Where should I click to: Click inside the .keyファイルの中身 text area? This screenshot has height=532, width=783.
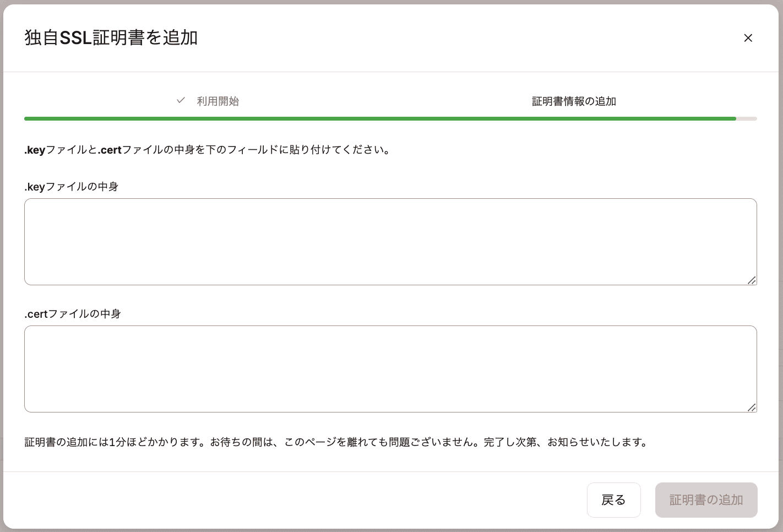(390, 242)
